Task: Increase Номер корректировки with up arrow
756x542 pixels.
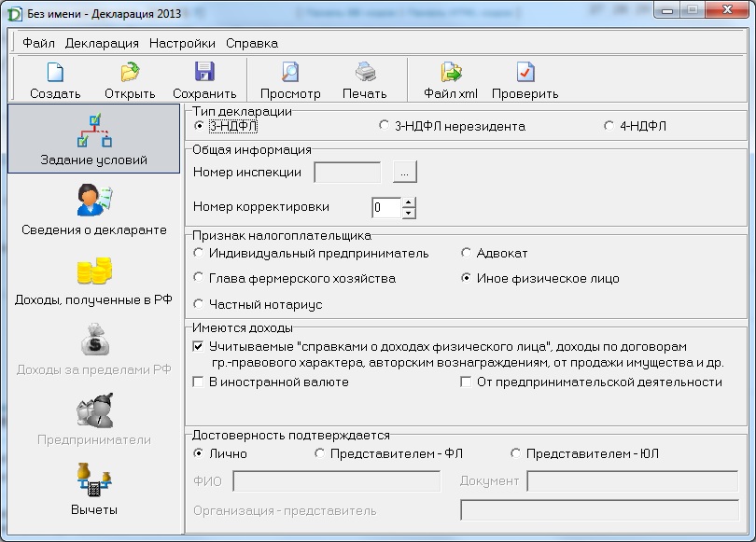Action: [409, 202]
